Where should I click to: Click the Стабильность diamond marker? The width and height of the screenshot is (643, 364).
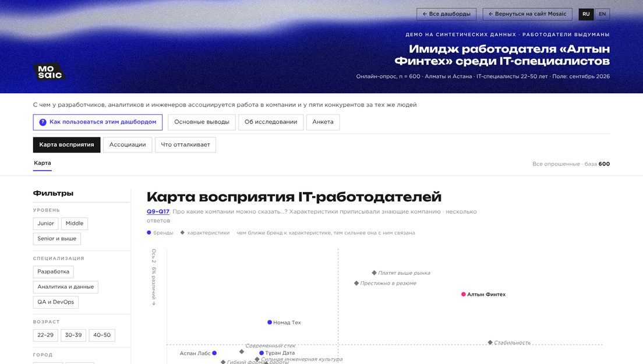[x=490, y=342]
